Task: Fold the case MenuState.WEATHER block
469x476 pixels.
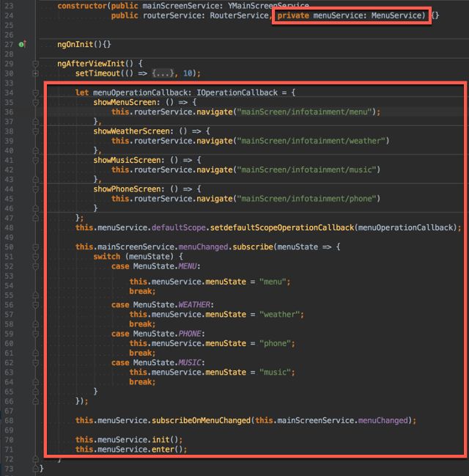Action: pos(35,304)
